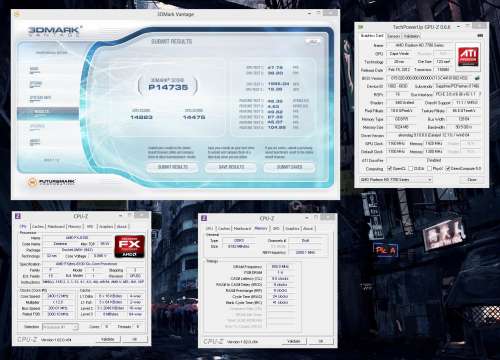Click the BIOS Version field in GPU-Z
Screen dimensions: 500x360
click(x=430, y=78)
